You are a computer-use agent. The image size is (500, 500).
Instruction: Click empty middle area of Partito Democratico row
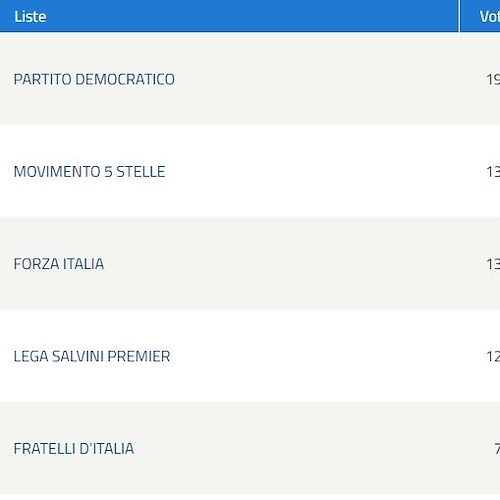(x=317, y=79)
